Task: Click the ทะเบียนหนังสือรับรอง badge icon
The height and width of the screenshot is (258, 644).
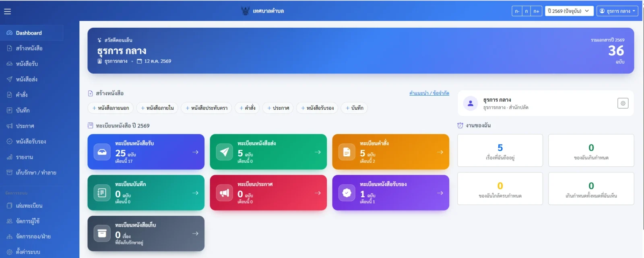Action: pos(347,193)
